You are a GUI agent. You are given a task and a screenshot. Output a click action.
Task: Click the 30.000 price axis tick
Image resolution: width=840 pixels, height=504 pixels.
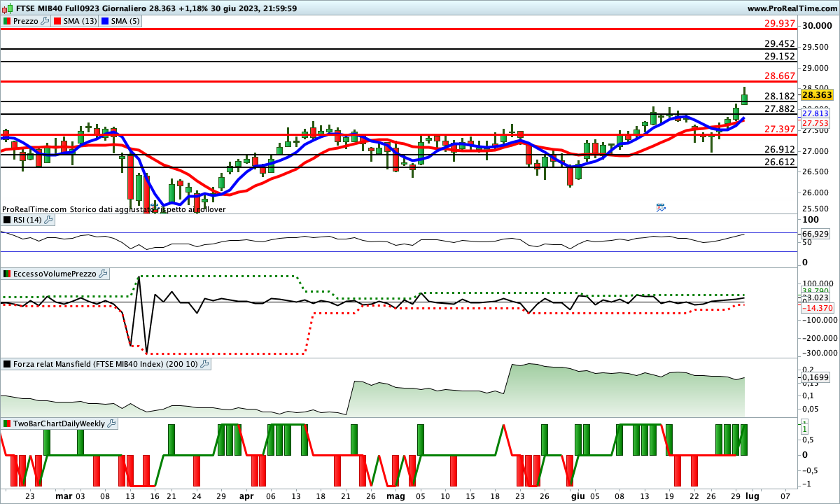pos(816,26)
